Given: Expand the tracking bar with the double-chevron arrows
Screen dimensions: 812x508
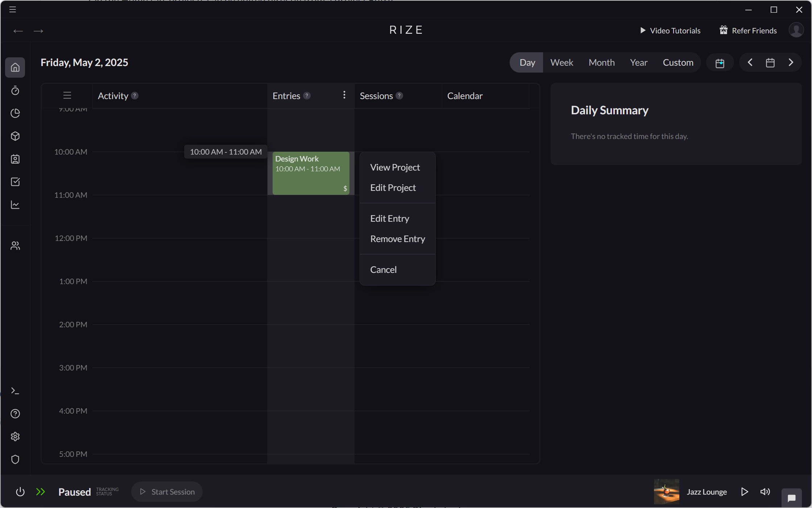Looking at the screenshot, I should click(41, 492).
